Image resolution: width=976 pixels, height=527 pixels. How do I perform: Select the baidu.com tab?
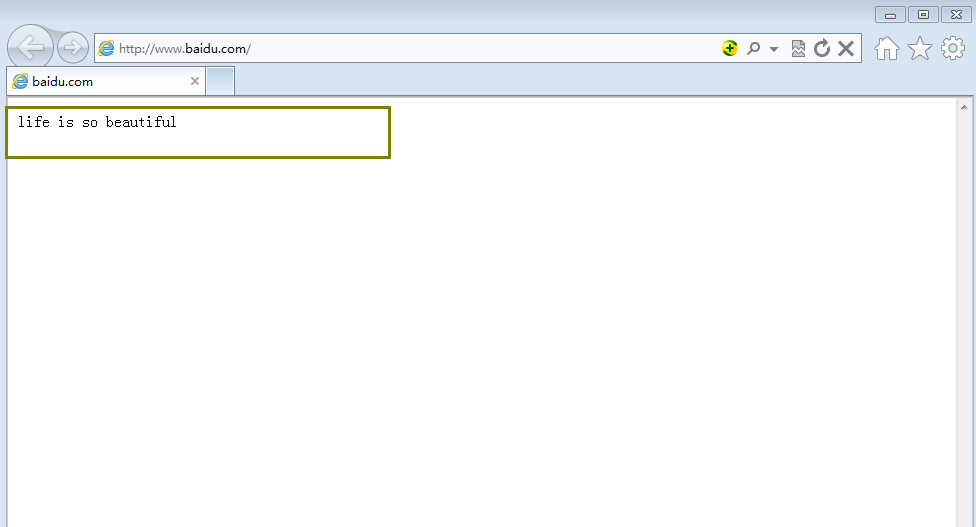(106, 82)
